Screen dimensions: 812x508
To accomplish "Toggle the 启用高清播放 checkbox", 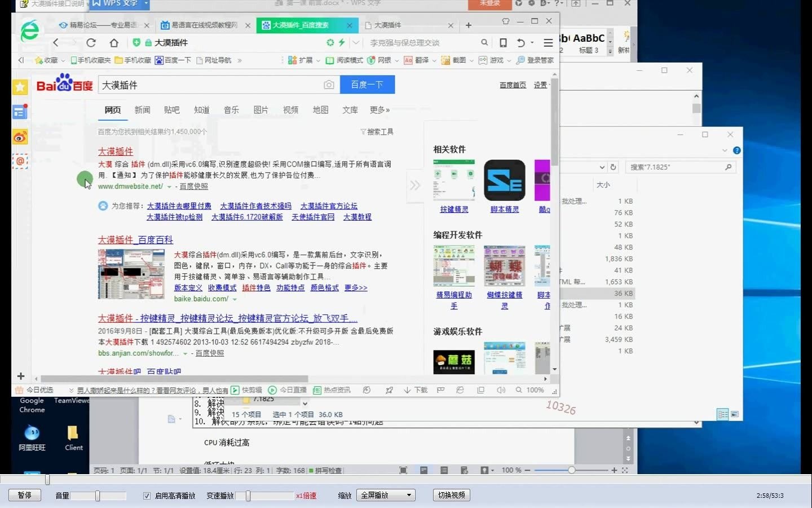I will tap(147, 496).
